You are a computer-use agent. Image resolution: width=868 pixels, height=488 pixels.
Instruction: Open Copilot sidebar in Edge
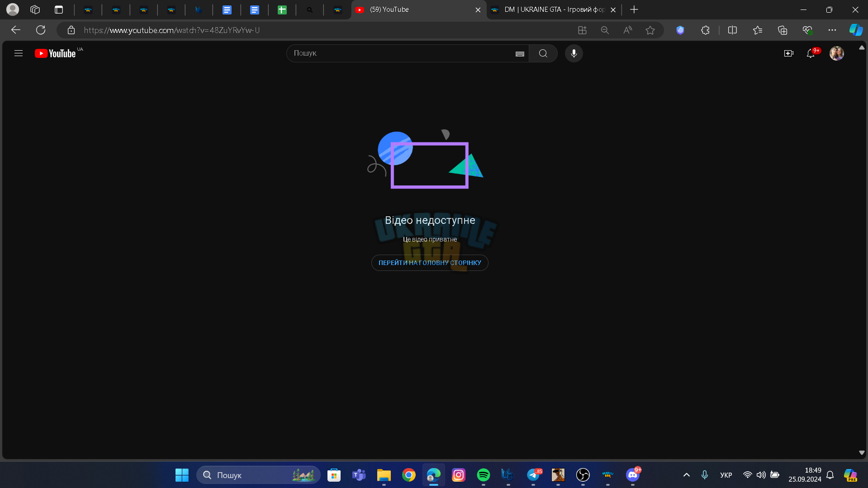(x=856, y=30)
